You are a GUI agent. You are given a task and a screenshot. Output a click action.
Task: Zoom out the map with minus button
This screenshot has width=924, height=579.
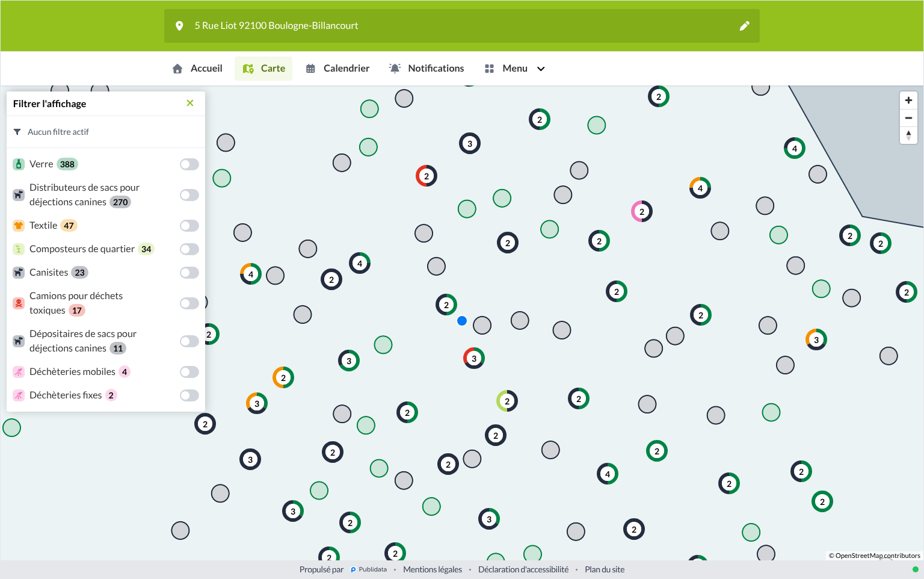click(x=908, y=118)
